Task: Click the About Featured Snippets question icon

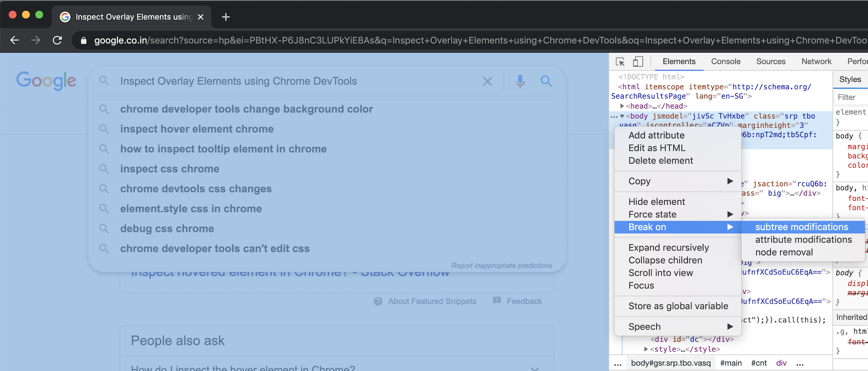Action: pyautogui.click(x=378, y=301)
